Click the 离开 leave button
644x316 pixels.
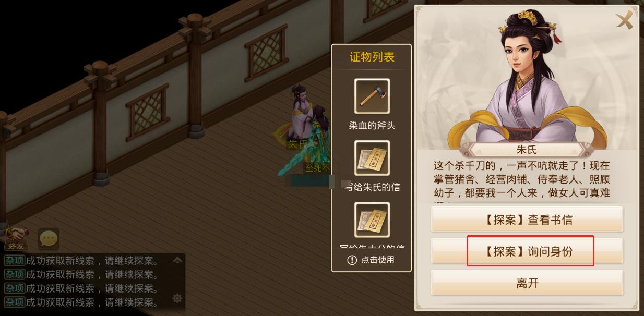[527, 283]
